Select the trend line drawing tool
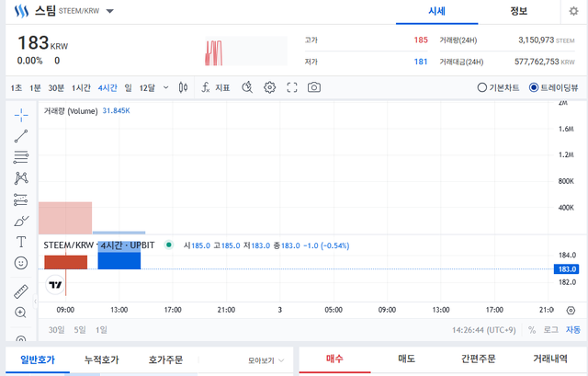Screen dimensions: 588x376 (21, 136)
